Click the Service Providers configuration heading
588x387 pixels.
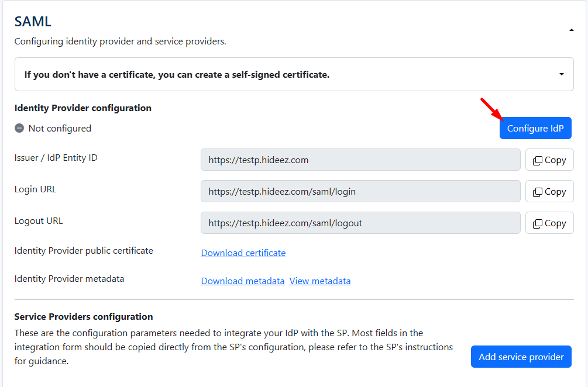click(x=84, y=316)
